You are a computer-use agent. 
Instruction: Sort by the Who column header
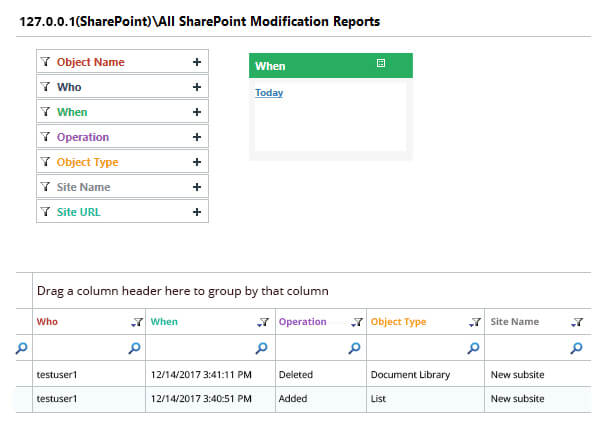pyautogui.click(x=47, y=322)
